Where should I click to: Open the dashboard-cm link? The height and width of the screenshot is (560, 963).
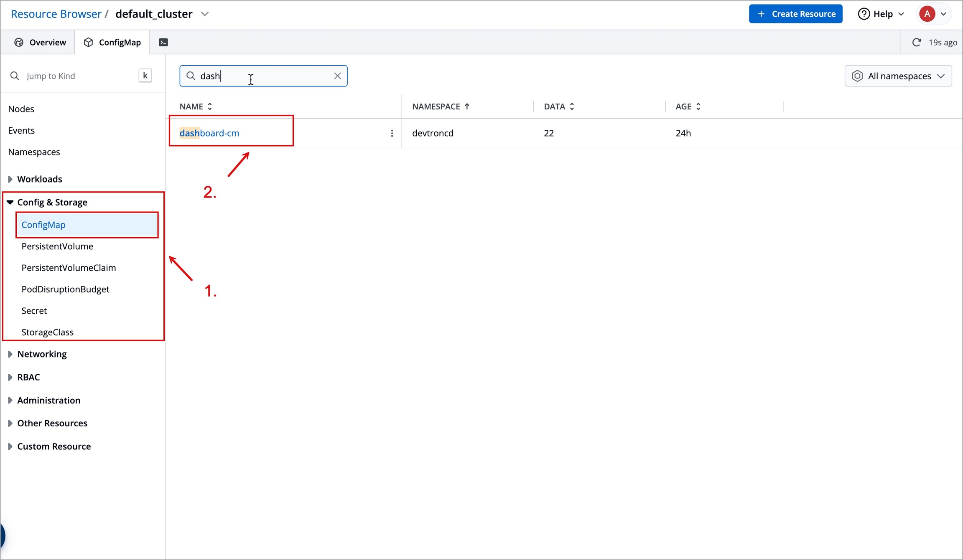coord(209,133)
